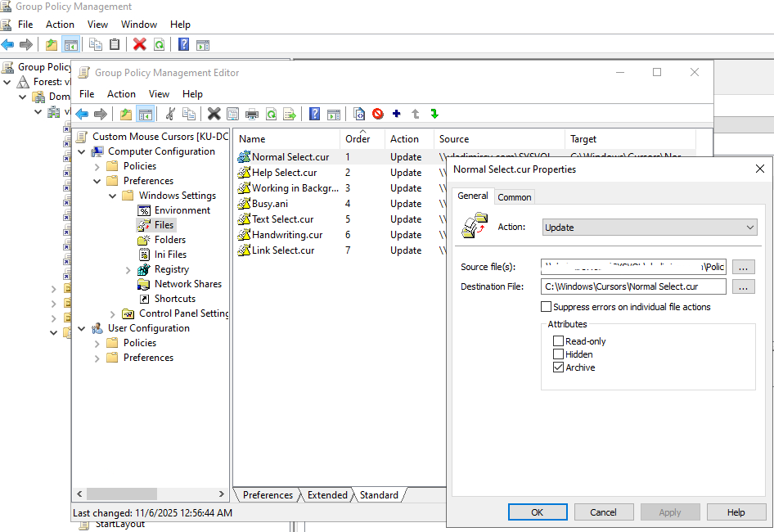Toggle Show/Hide console tree in Editor toolbar

pos(145,114)
